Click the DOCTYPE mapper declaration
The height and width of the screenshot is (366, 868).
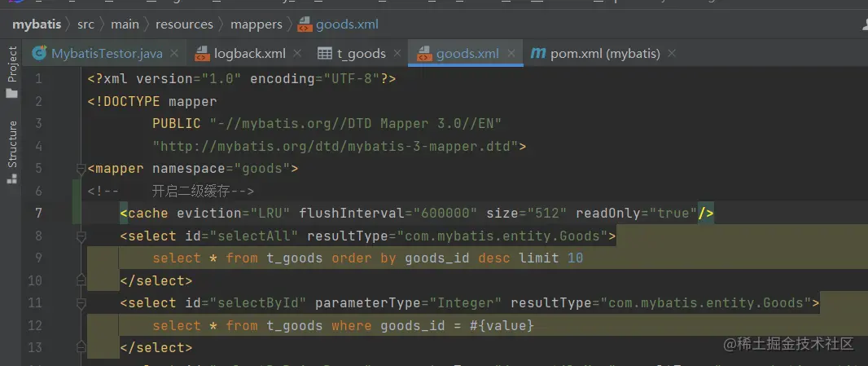(x=152, y=101)
